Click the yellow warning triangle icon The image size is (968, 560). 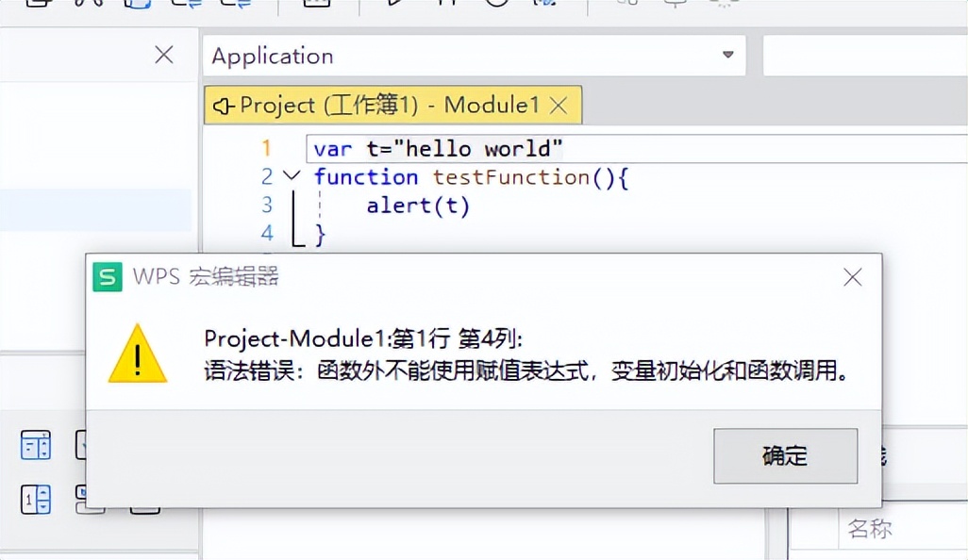point(138,354)
